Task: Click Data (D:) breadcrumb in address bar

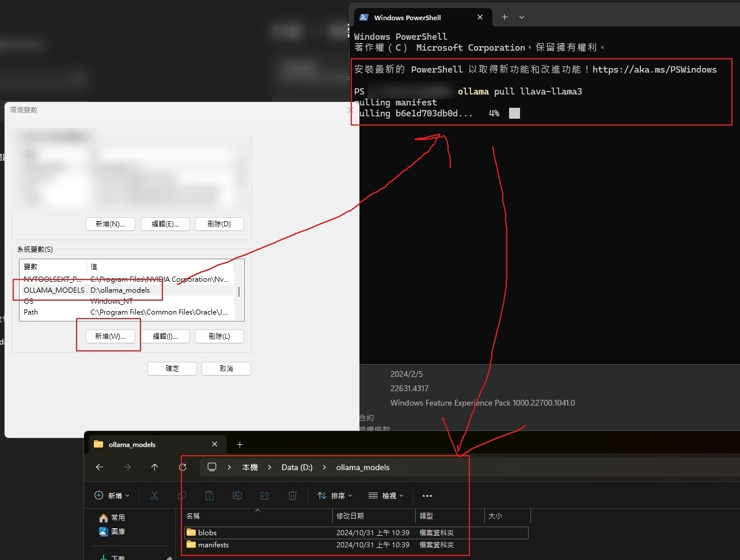Action: [297, 467]
